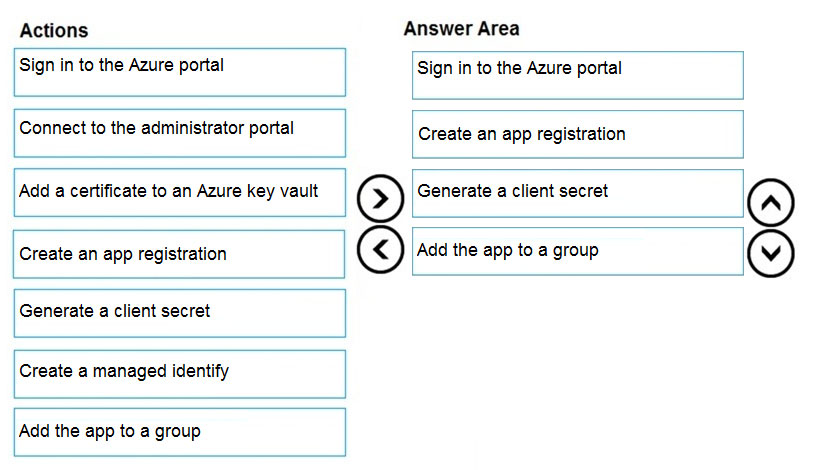The image size is (813, 470).
Task: Click the move up arrow icon
Action: point(770,203)
